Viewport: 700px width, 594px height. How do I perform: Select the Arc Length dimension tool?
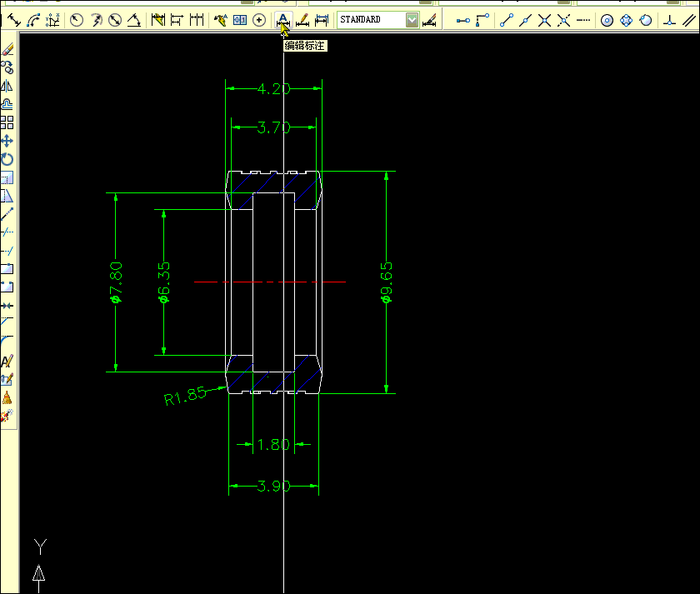pyautogui.click(x=33, y=20)
